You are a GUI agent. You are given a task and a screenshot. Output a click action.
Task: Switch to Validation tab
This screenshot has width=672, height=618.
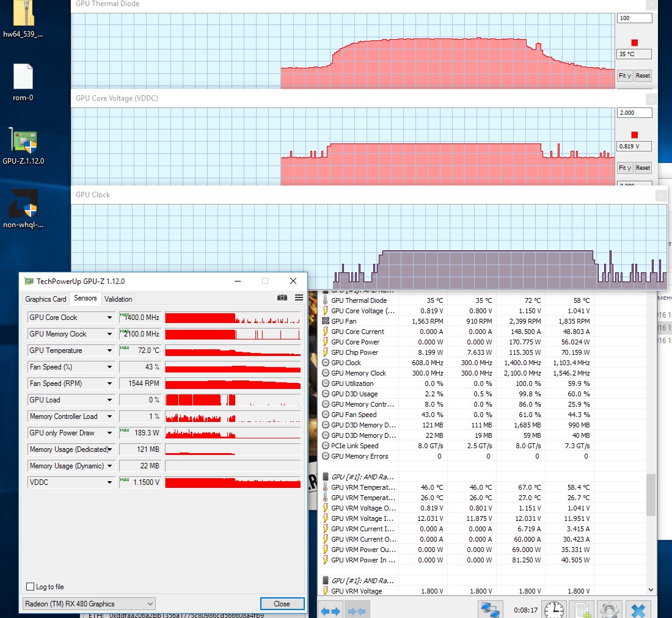pyautogui.click(x=119, y=299)
